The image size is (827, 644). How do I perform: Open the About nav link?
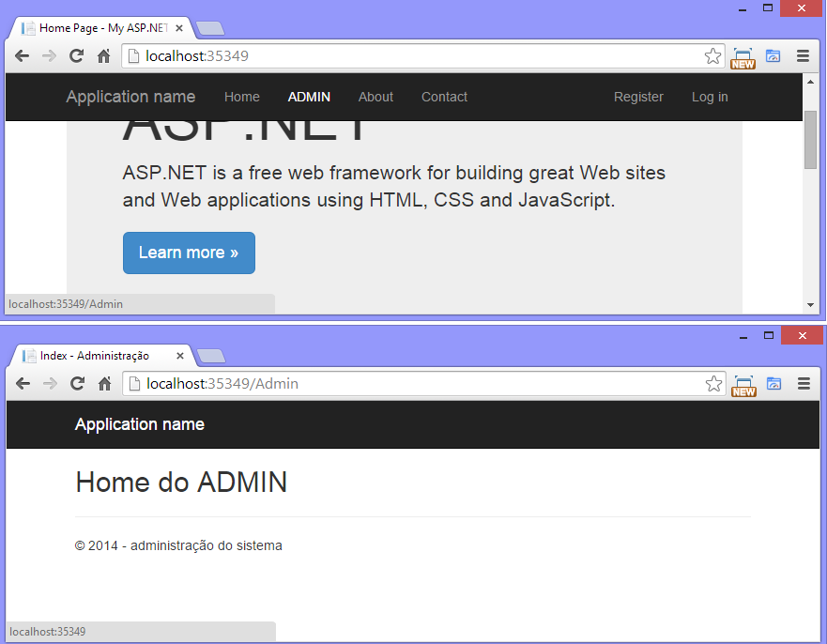pos(376,97)
